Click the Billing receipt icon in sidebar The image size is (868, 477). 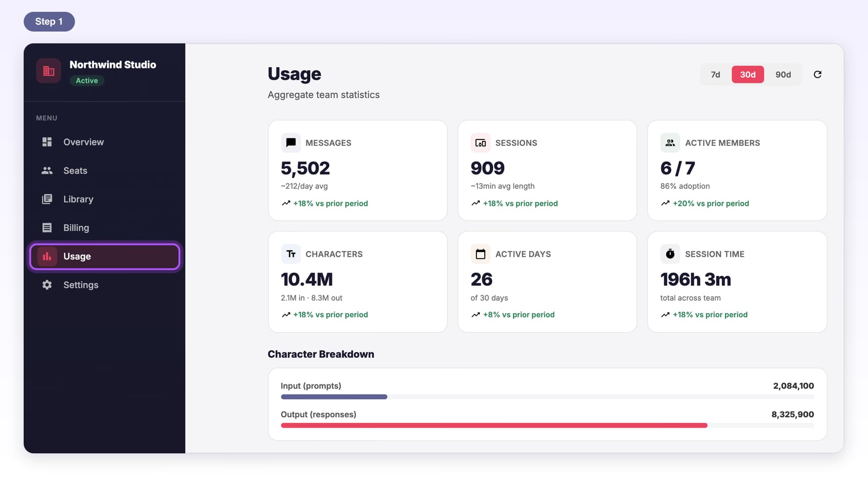click(x=47, y=228)
